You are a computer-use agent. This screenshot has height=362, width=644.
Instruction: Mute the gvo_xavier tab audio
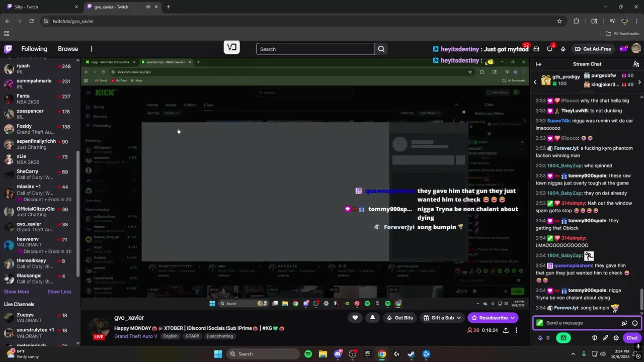point(148,7)
